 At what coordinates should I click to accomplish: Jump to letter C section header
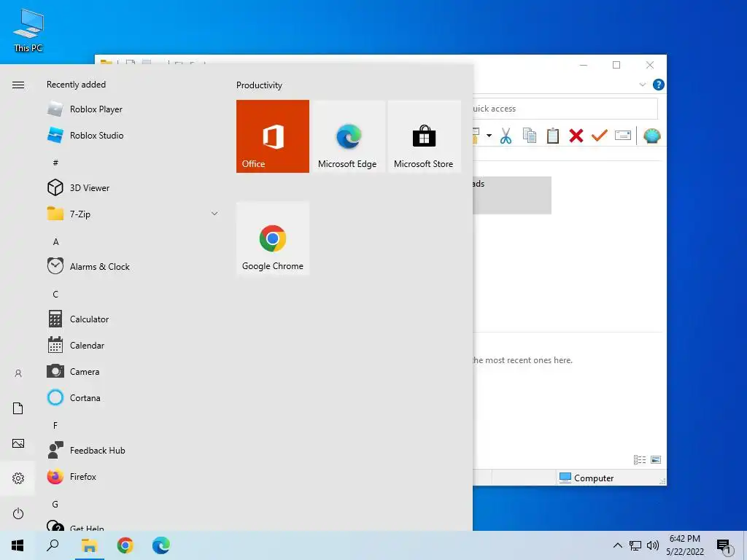55,294
